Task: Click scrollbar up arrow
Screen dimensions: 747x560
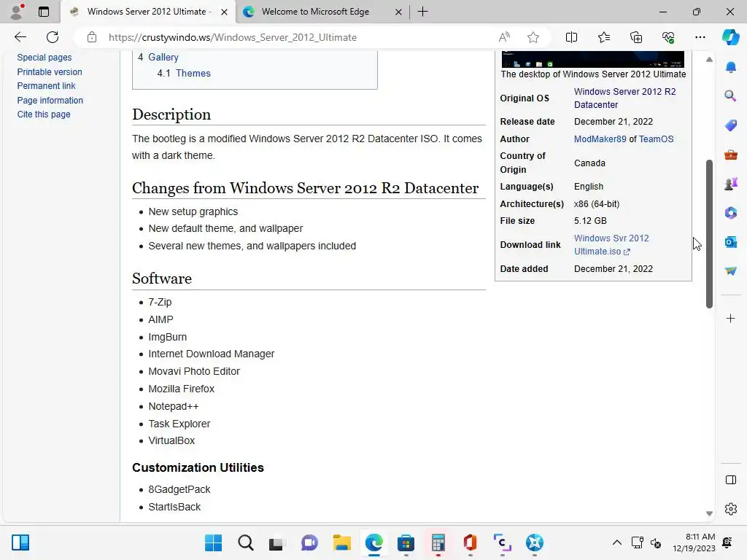Action: point(709,60)
